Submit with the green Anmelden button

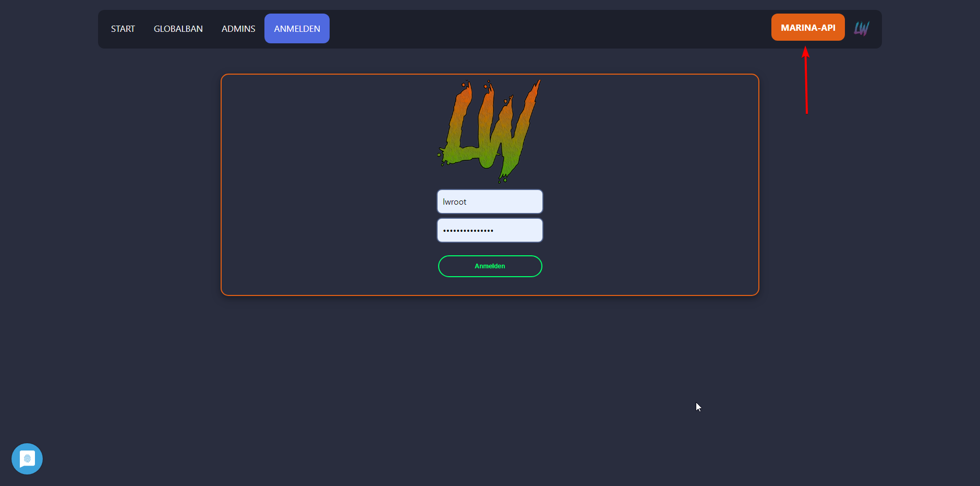click(x=490, y=266)
